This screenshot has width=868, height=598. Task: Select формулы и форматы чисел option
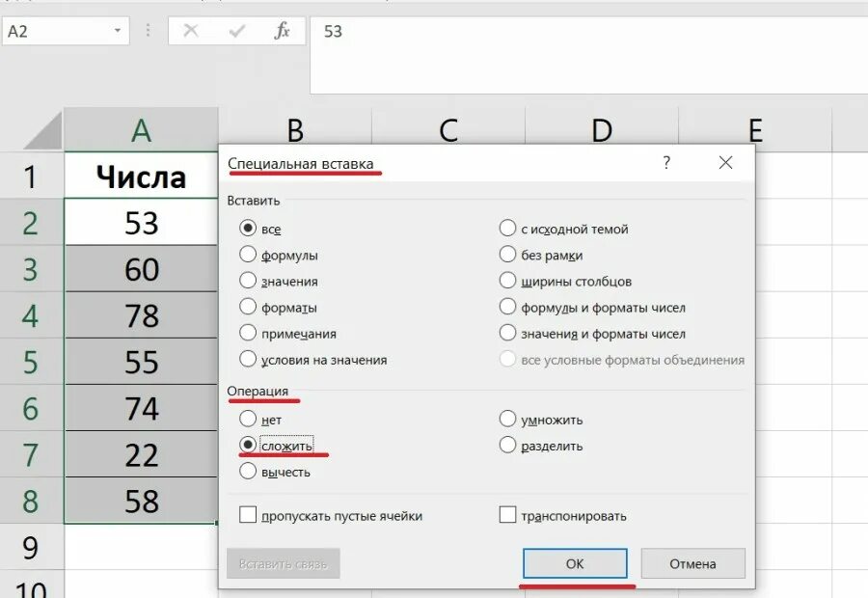click(x=592, y=307)
